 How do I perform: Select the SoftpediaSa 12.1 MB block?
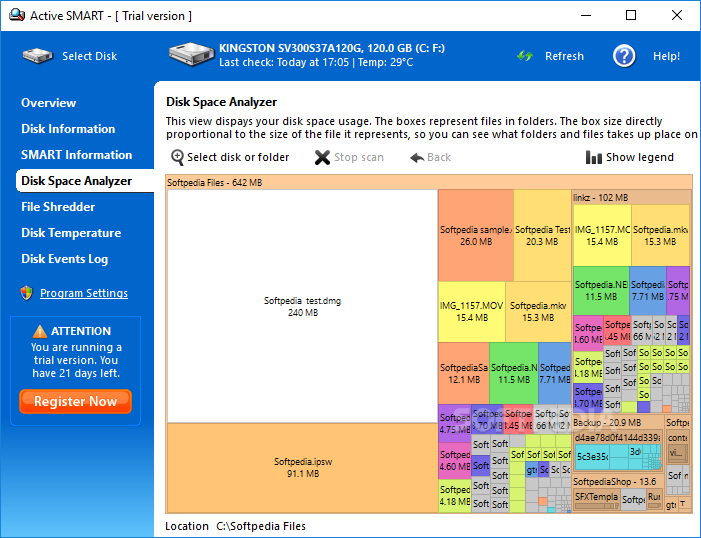464,373
